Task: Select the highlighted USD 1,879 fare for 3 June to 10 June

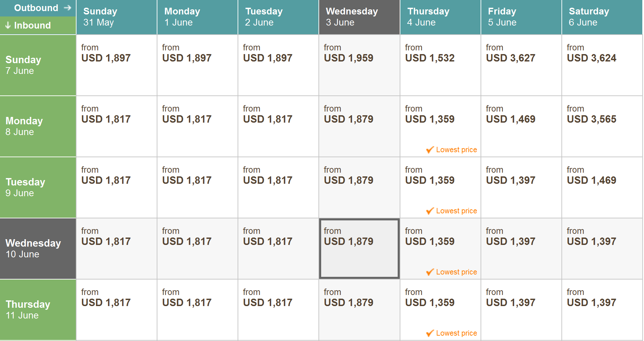Action: click(x=359, y=249)
